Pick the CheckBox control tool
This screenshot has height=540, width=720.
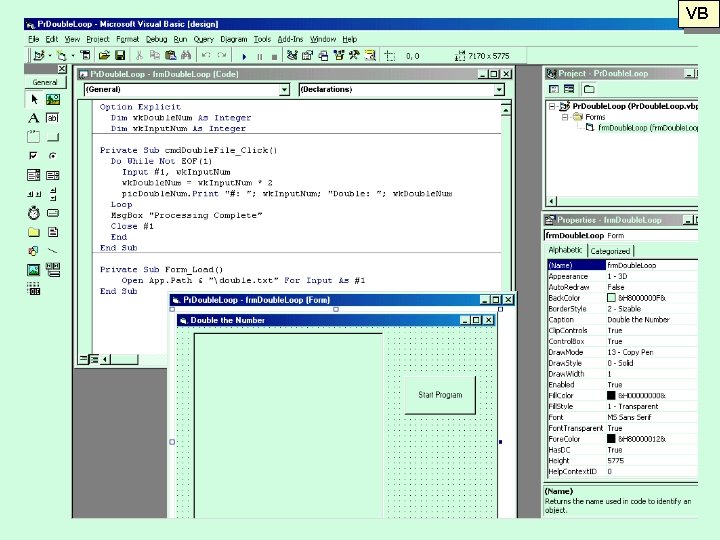34,156
